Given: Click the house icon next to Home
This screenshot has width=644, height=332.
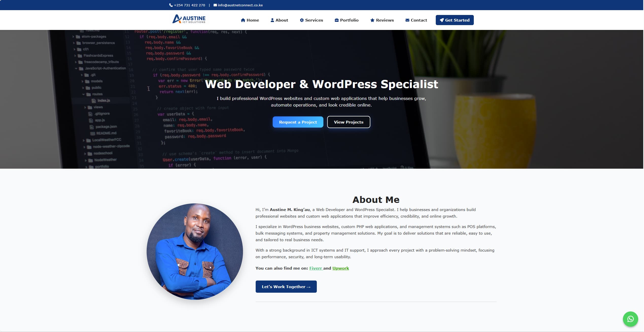Looking at the screenshot, I should [x=243, y=20].
